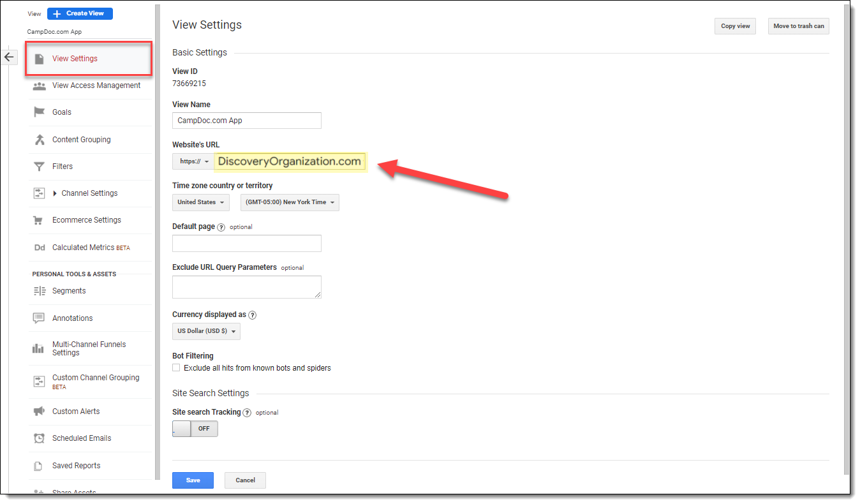Screen dimensions: 860x504
Task: Click the Goals flag icon
Action: click(39, 112)
